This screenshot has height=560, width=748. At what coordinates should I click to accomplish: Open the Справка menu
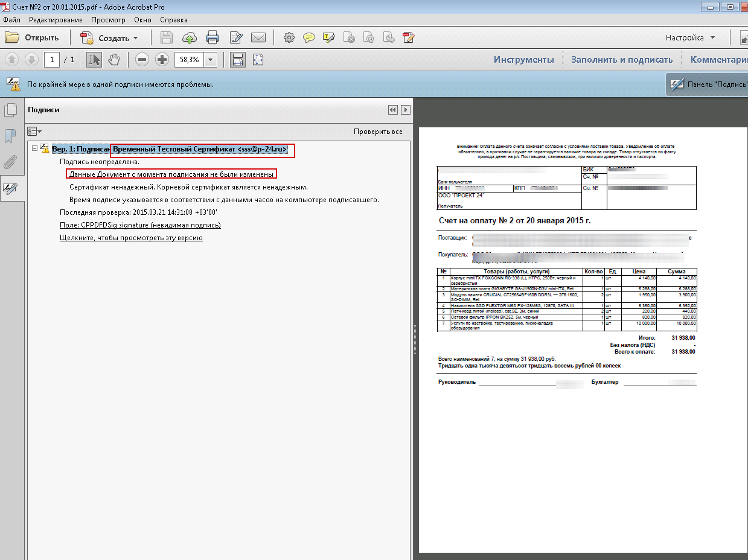[174, 19]
